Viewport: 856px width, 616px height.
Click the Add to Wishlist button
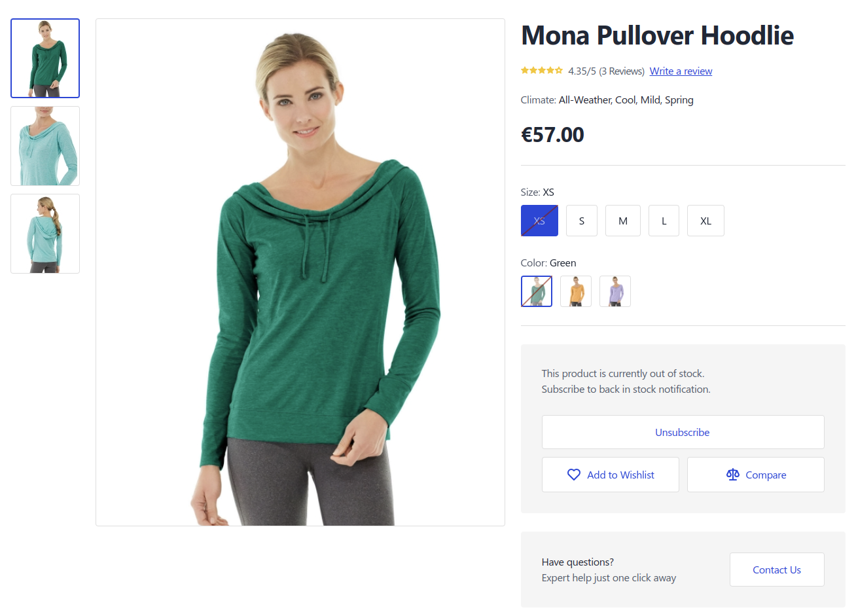tap(611, 475)
